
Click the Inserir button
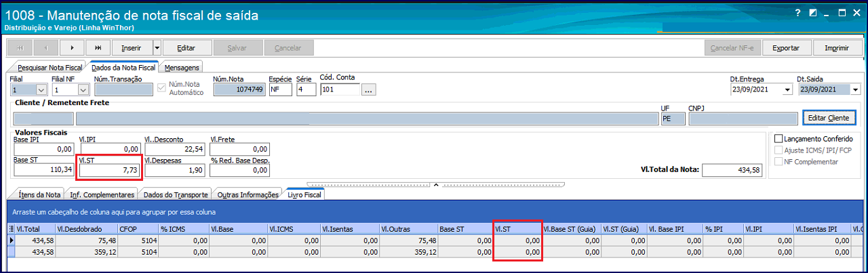(132, 48)
